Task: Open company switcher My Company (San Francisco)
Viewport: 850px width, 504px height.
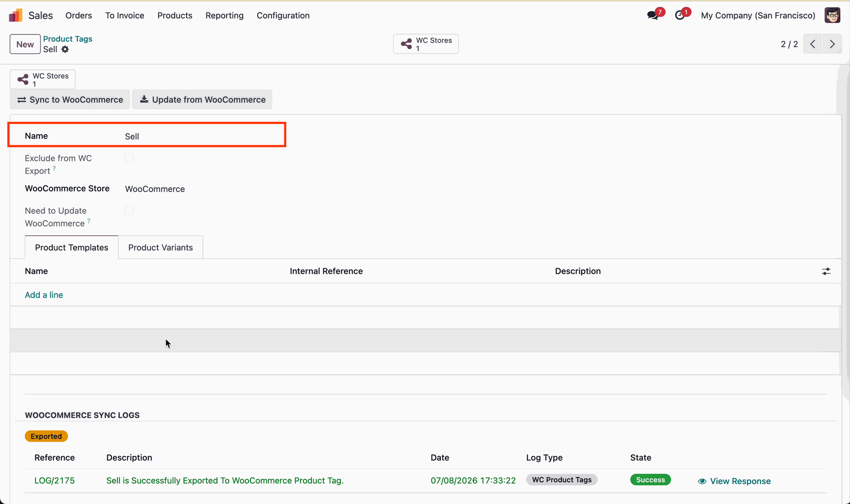Action: point(758,15)
